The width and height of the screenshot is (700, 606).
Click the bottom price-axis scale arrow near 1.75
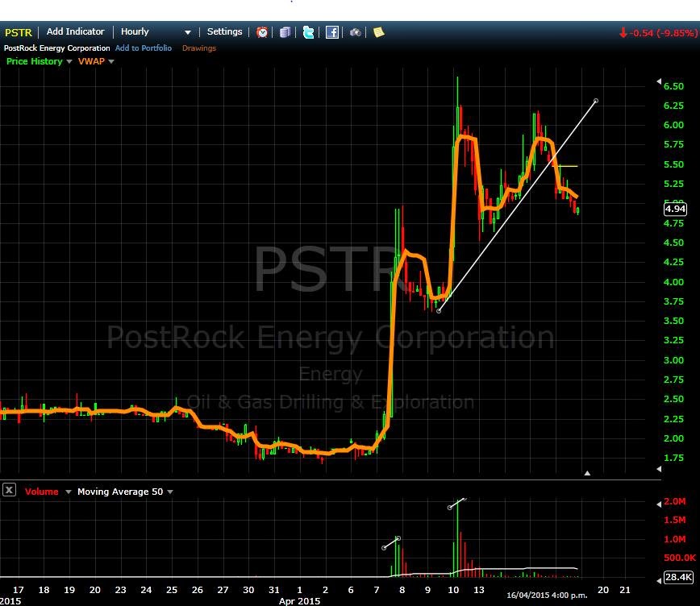pyautogui.click(x=659, y=468)
